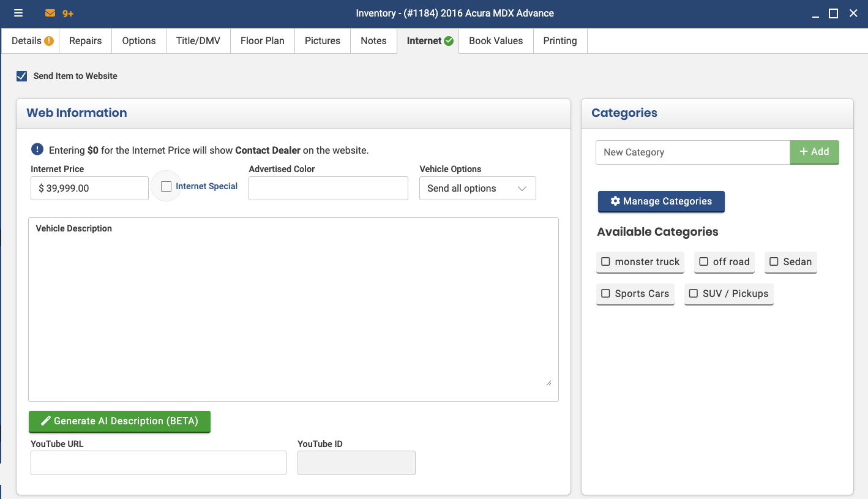The width and height of the screenshot is (868, 499).
Task: Click Generate AI Description (BETA) button
Action: (x=119, y=421)
